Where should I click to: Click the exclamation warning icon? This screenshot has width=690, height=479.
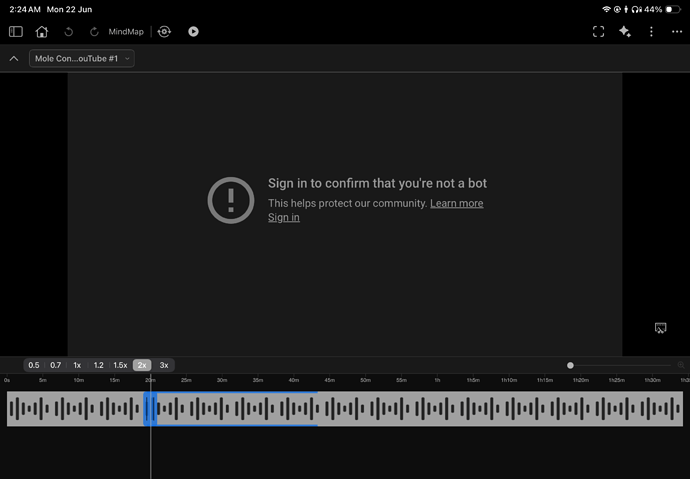pyautogui.click(x=231, y=201)
